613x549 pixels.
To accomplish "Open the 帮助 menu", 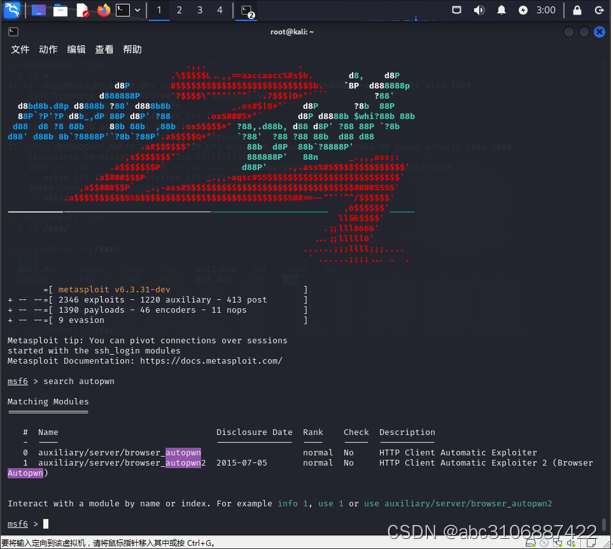I will coord(132,49).
